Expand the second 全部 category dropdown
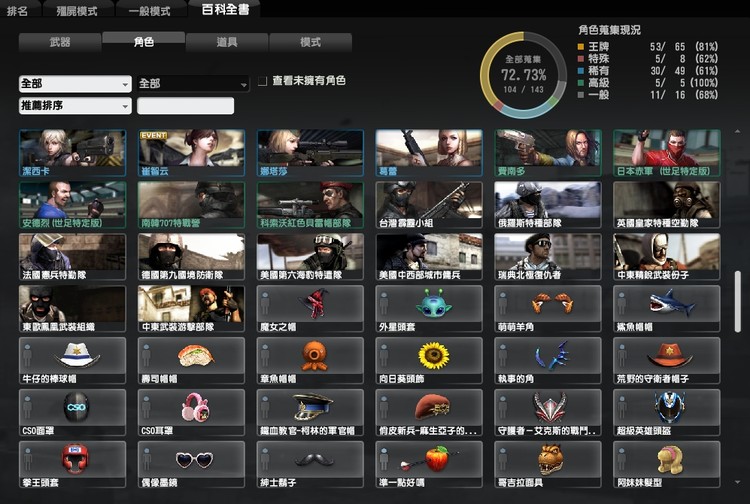The height and width of the screenshot is (504, 750). (193, 84)
